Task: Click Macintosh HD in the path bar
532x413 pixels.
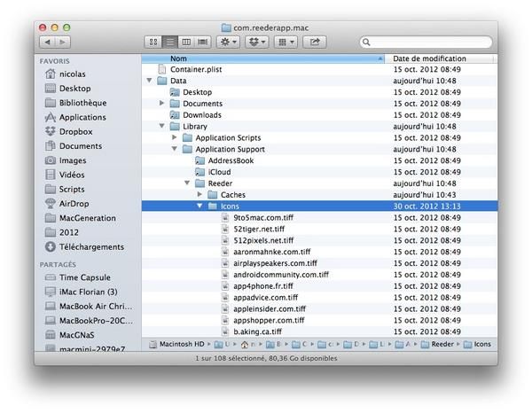Action: coord(181,344)
